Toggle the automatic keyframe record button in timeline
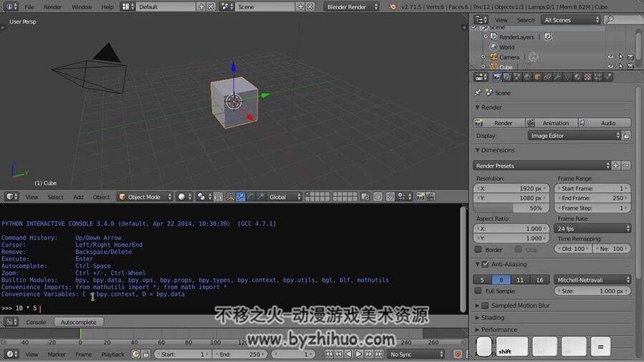The image size is (644, 362). 457,354
